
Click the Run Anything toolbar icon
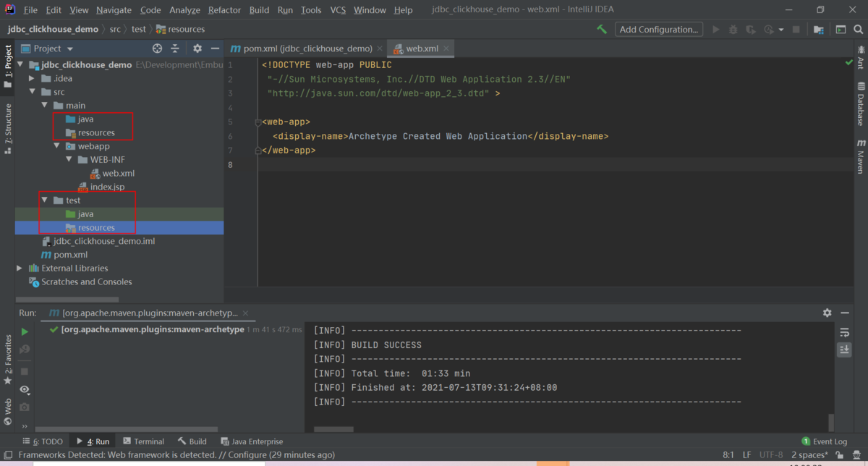(x=841, y=30)
